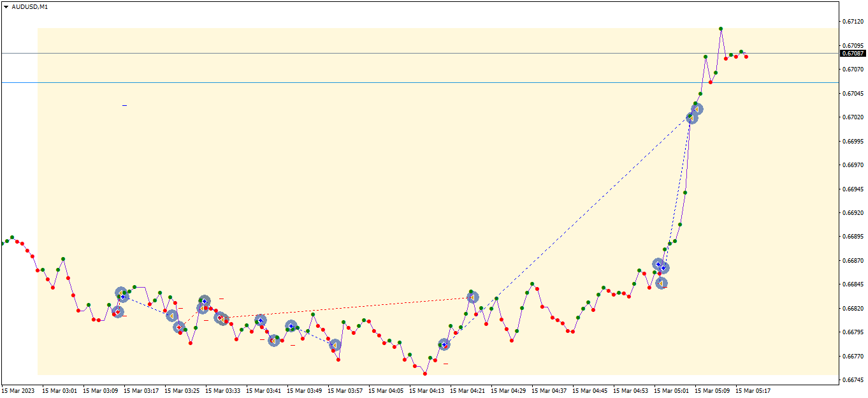Click price label 0.66995 on the axis
The width and height of the screenshot is (868, 398).
tap(853, 142)
